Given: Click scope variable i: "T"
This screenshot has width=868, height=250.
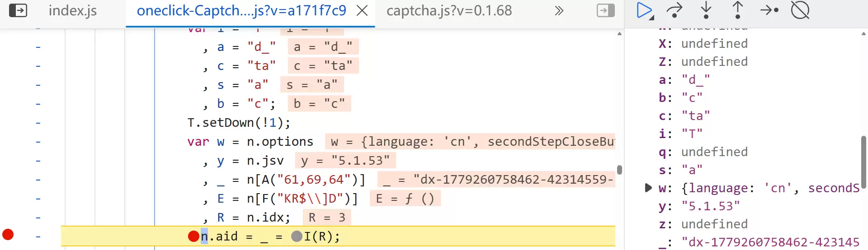Looking at the screenshot, I should [x=680, y=134].
